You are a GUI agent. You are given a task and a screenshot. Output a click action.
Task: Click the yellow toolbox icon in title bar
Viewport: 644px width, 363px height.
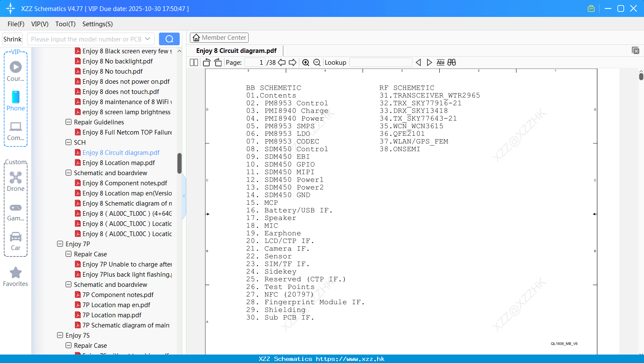591,8
